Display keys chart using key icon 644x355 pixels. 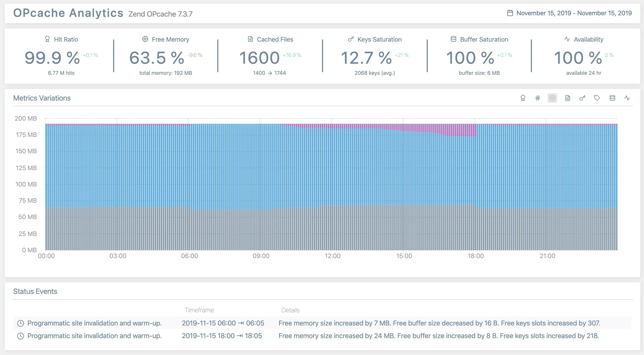click(x=582, y=98)
